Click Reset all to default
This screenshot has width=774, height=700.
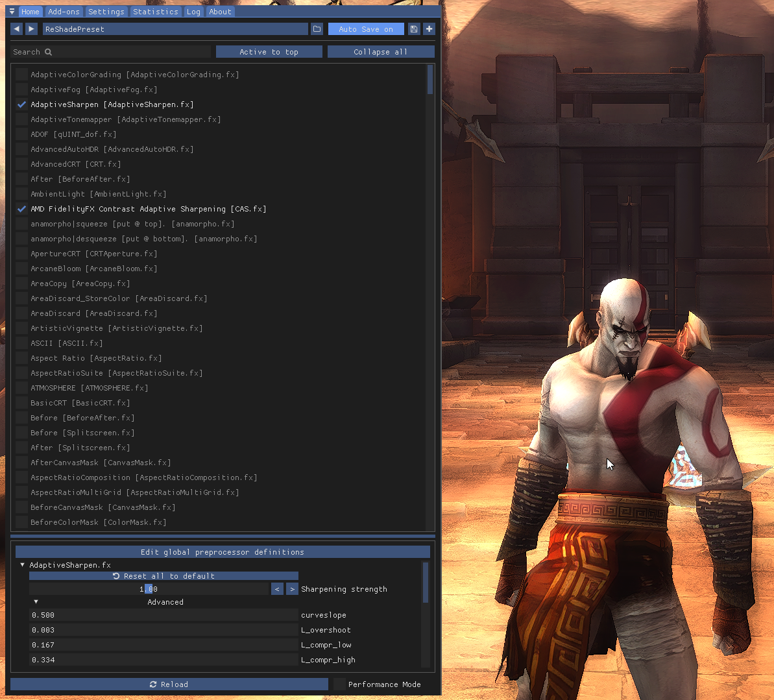click(x=163, y=576)
